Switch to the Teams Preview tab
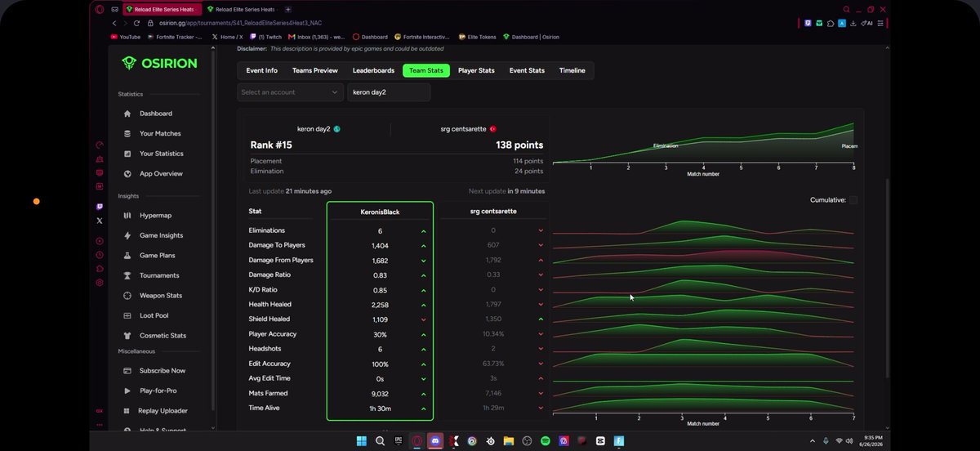Image resolution: width=980 pixels, height=451 pixels. [x=315, y=71]
